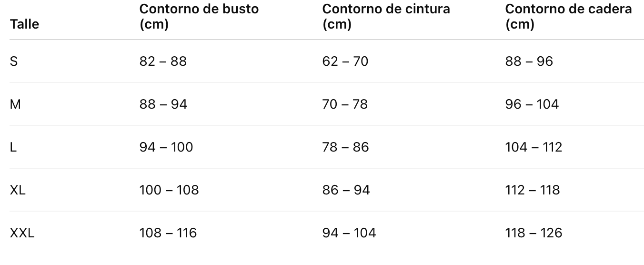Click the 94 – 100 bust value
Image resolution: width=644 pixels, height=265 pixels.
(x=166, y=147)
